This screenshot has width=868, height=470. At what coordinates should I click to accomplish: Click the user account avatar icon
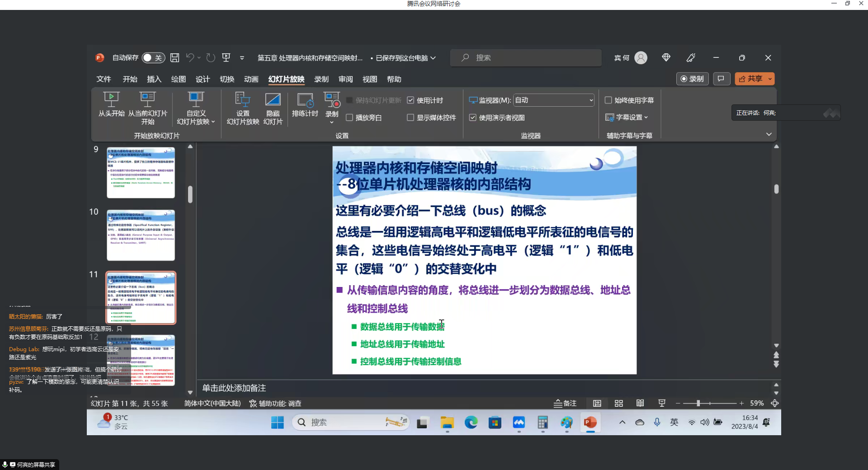pos(641,58)
